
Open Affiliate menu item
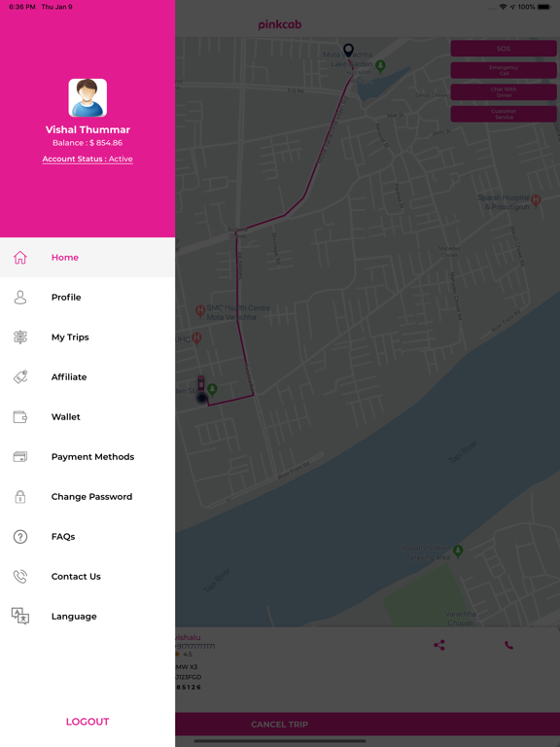(87, 376)
